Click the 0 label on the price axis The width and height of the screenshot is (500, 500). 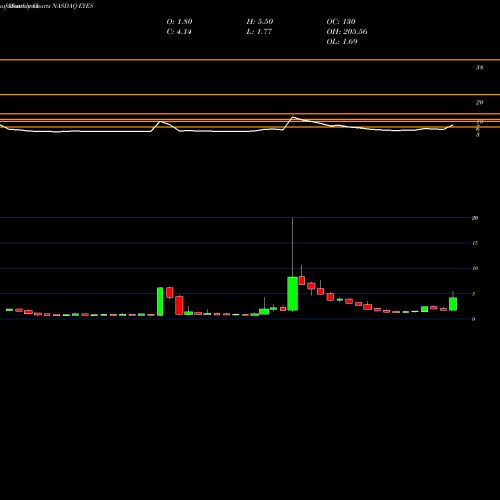[473, 319]
